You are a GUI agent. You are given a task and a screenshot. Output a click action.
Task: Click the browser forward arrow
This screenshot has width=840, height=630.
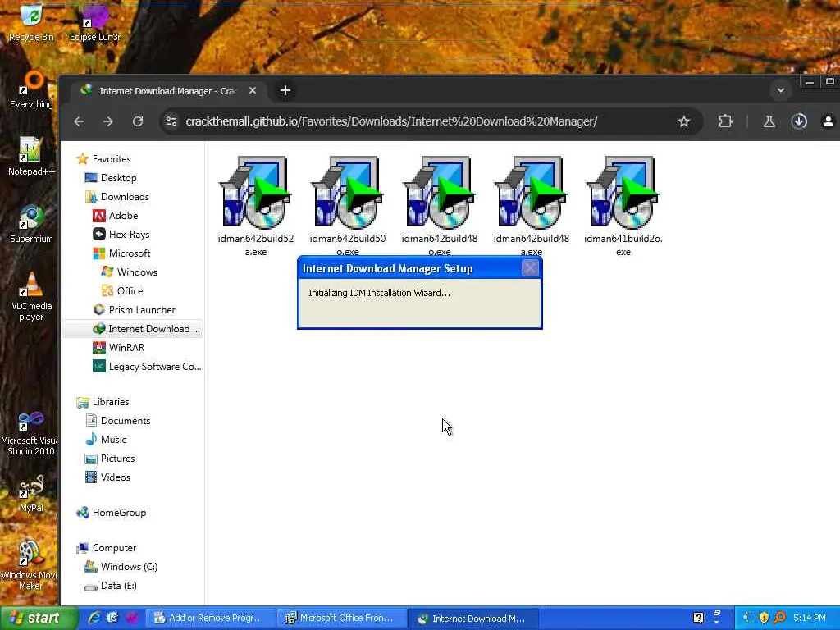(x=108, y=121)
